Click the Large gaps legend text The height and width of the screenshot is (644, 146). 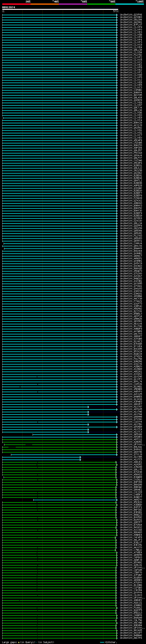pyautogui.click(x=28, y=642)
